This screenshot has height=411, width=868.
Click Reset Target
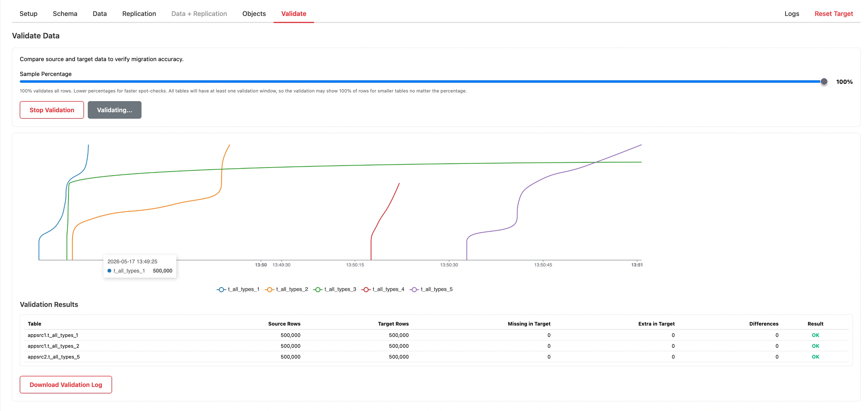(x=834, y=14)
